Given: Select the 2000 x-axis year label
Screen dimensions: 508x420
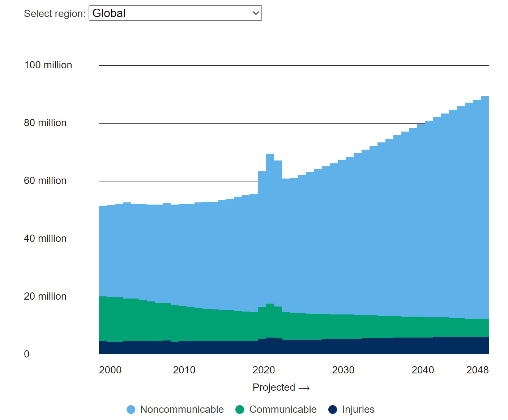Looking at the screenshot, I should (110, 370).
